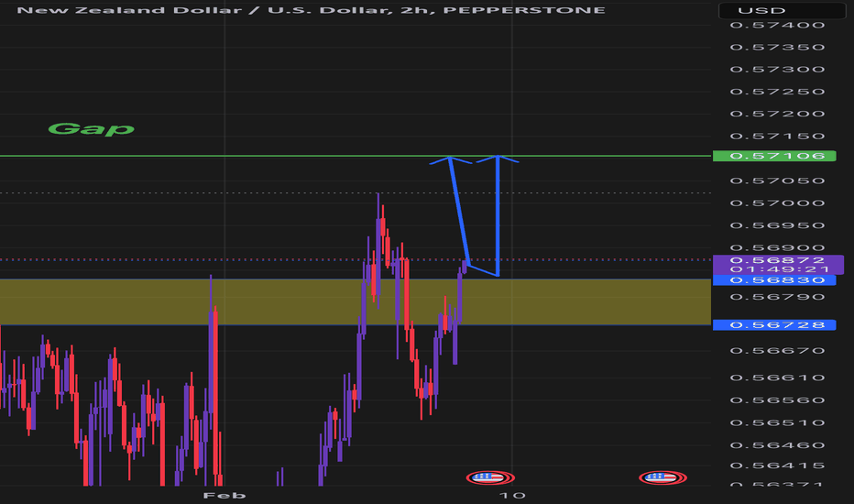854x504 pixels.
Task: Click the 0.56610 price scale value
Action: [777, 378]
